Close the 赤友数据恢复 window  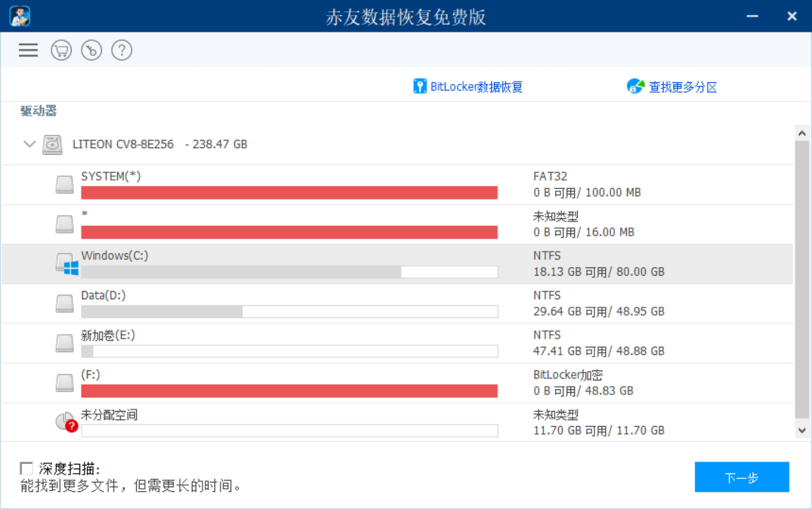tap(792, 17)
